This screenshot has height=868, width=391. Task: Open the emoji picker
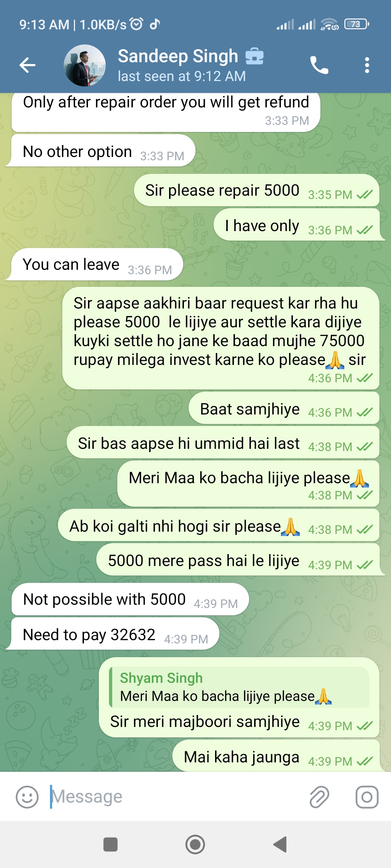[27, 797]
